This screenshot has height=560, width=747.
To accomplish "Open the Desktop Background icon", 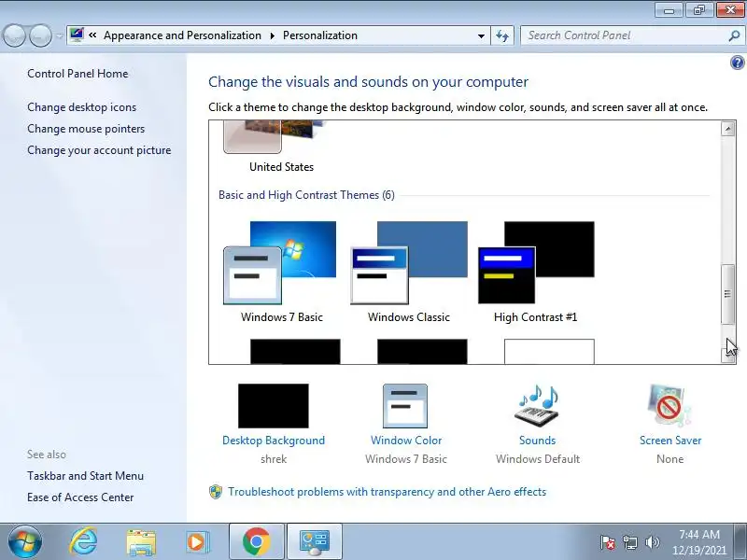I will pyautogui.click(x=274, y=406).
